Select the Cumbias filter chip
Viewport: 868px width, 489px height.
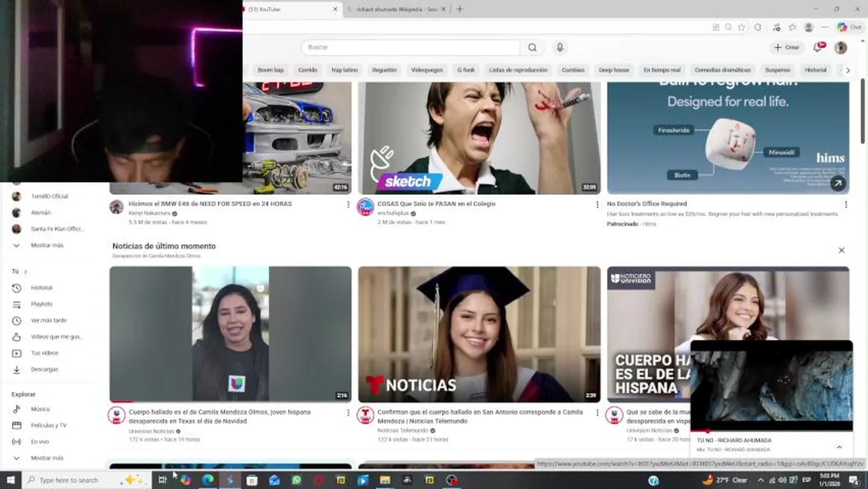pos(573,70)
